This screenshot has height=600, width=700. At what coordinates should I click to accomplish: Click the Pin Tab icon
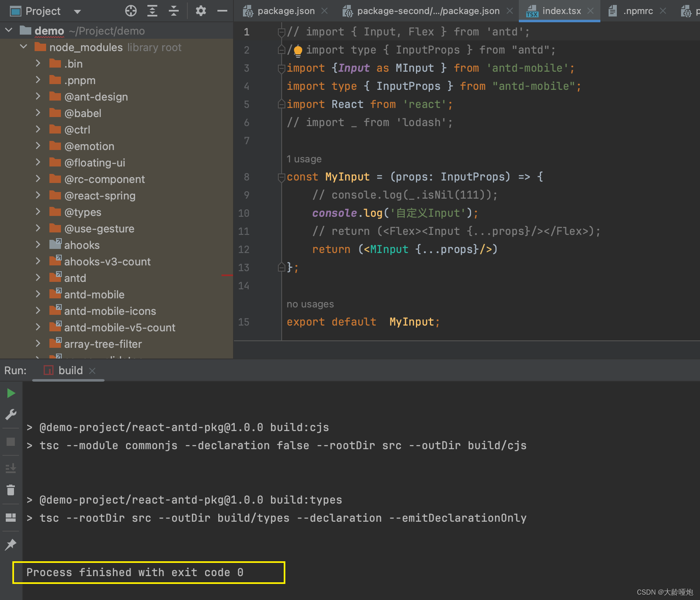[x=11, y=545]
